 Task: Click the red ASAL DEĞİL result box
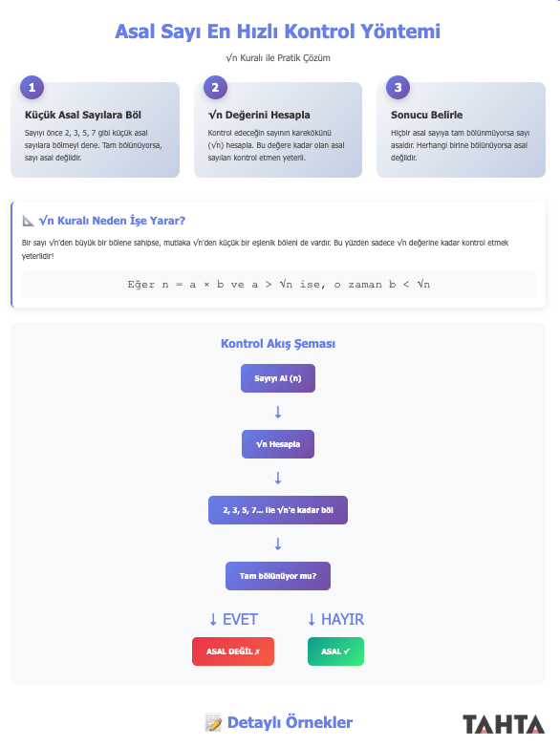point(233,651)
